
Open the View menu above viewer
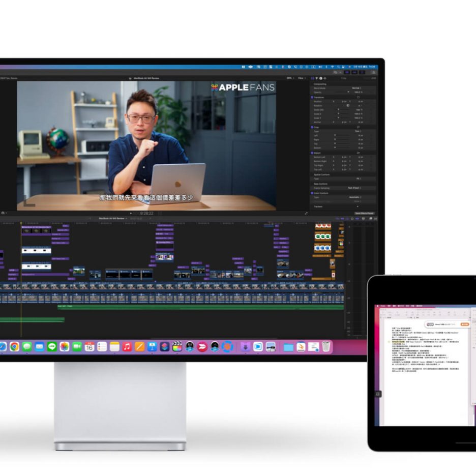click(x=302, y=78)
